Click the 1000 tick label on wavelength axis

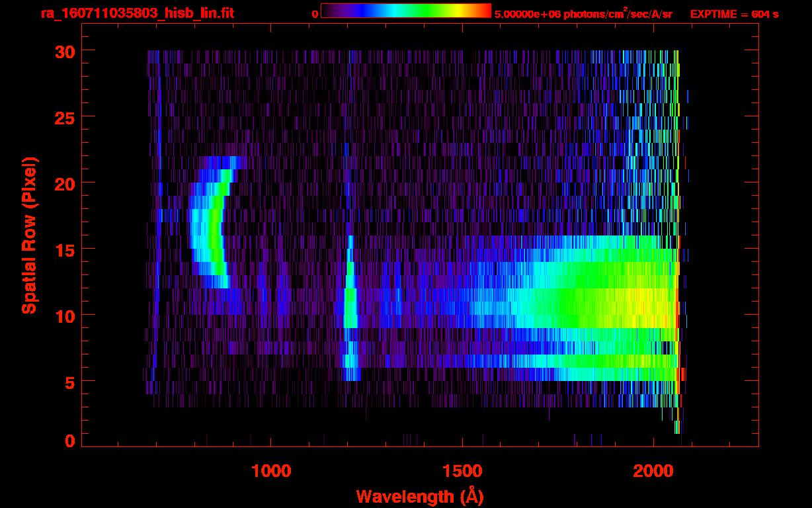(271, 471)
